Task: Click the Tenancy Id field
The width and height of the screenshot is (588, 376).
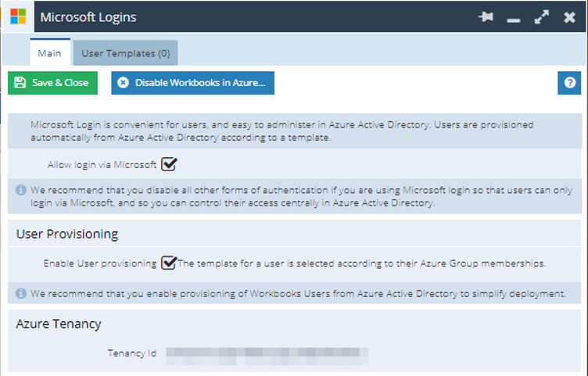Action: coord(267,356)
